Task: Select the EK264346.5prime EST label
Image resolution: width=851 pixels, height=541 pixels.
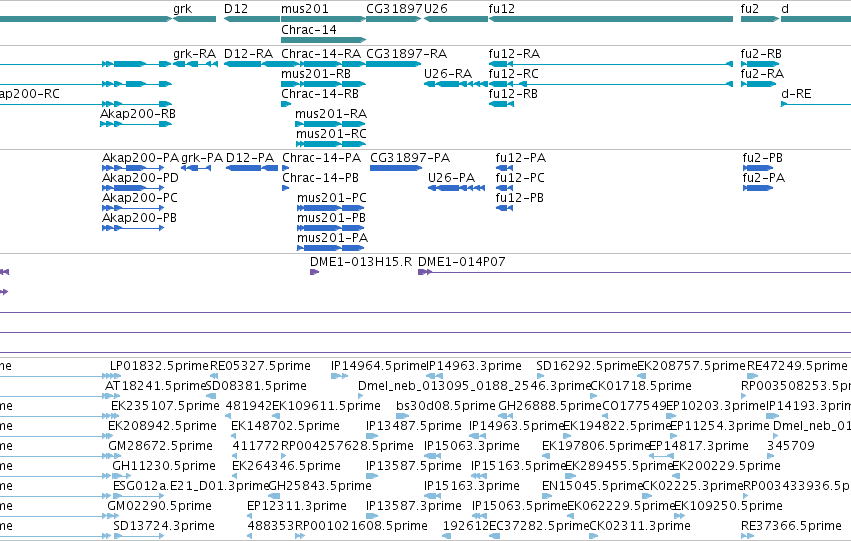Action: 287,467
